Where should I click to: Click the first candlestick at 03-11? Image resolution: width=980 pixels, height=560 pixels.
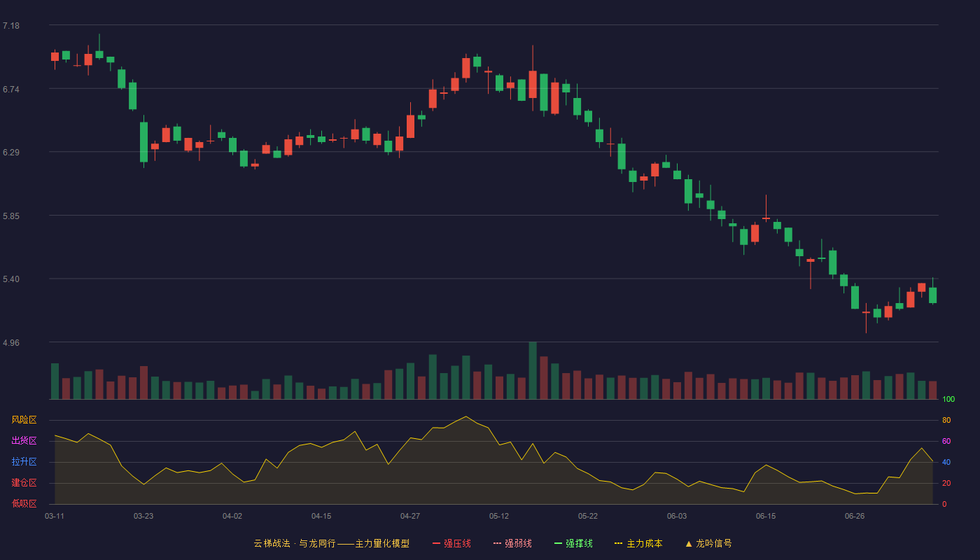55,57
